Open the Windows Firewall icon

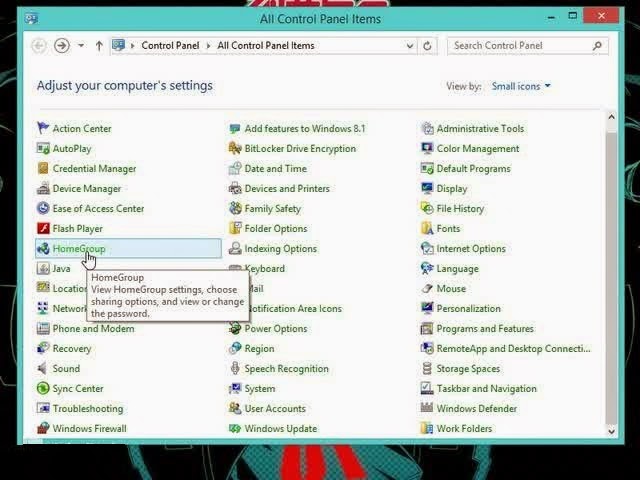tap(43, 428)
